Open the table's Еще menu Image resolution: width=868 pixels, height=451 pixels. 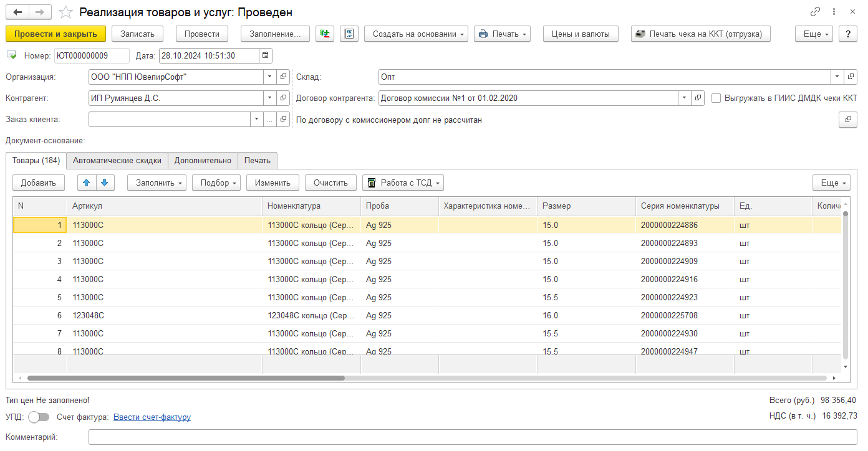pos(832,183)
